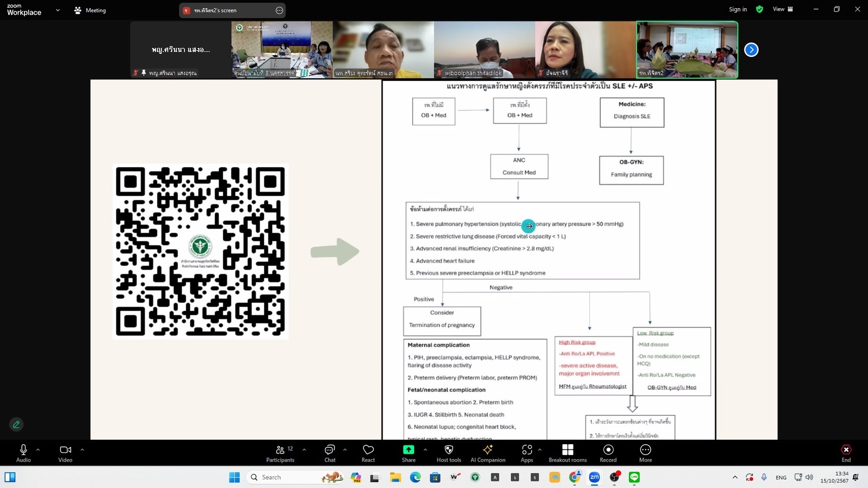The image size is (868, 488).
Task: Toggle the Video camera button
Action: [x=65, y=453]
